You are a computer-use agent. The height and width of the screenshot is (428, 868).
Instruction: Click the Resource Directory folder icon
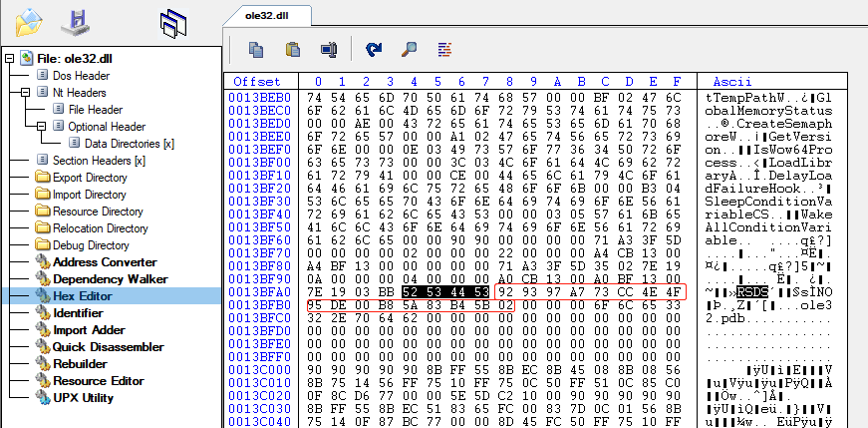click(x=42, y=212)
